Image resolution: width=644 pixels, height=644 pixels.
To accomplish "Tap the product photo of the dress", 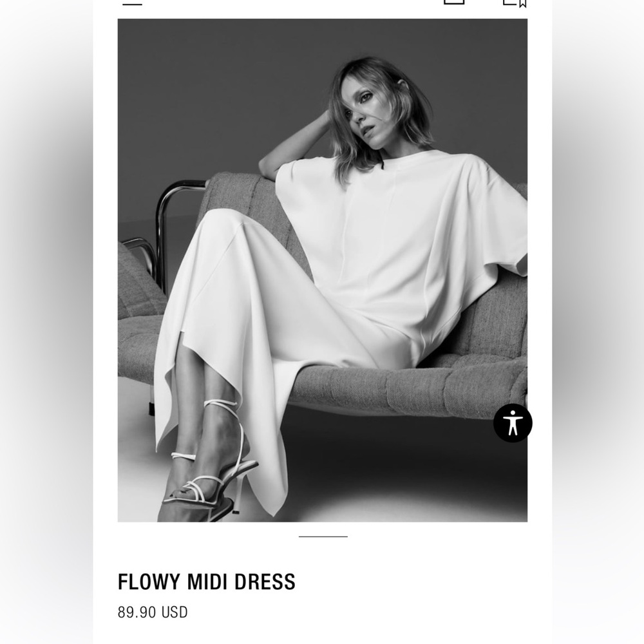I will pos(323,270).
